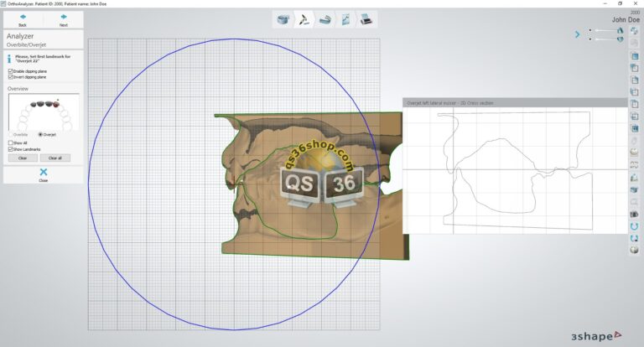Image resolution: width=644 pixels, height=347 pixels.
Task: Expand the visibility sliders panel chevron
Action: pos(577,34)
